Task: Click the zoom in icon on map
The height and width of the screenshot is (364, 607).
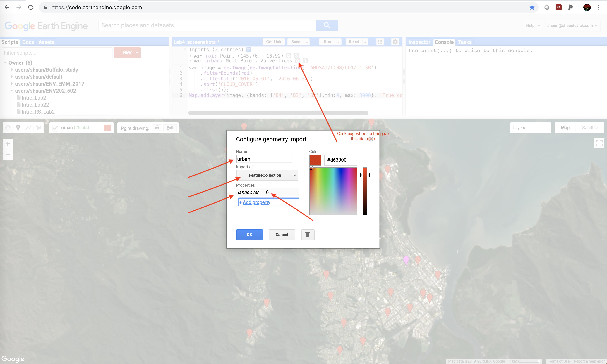Action: click(7, 144)
